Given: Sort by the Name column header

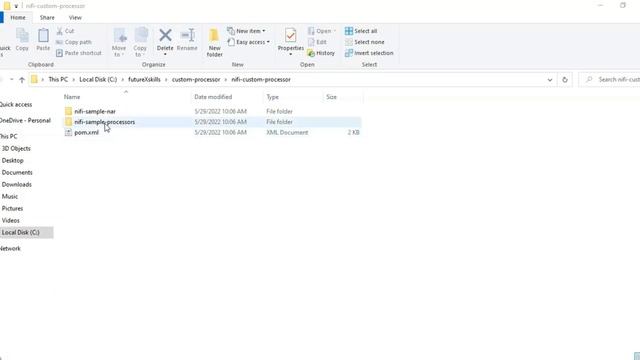Looking at the screenshot, I should click(72, 97).
